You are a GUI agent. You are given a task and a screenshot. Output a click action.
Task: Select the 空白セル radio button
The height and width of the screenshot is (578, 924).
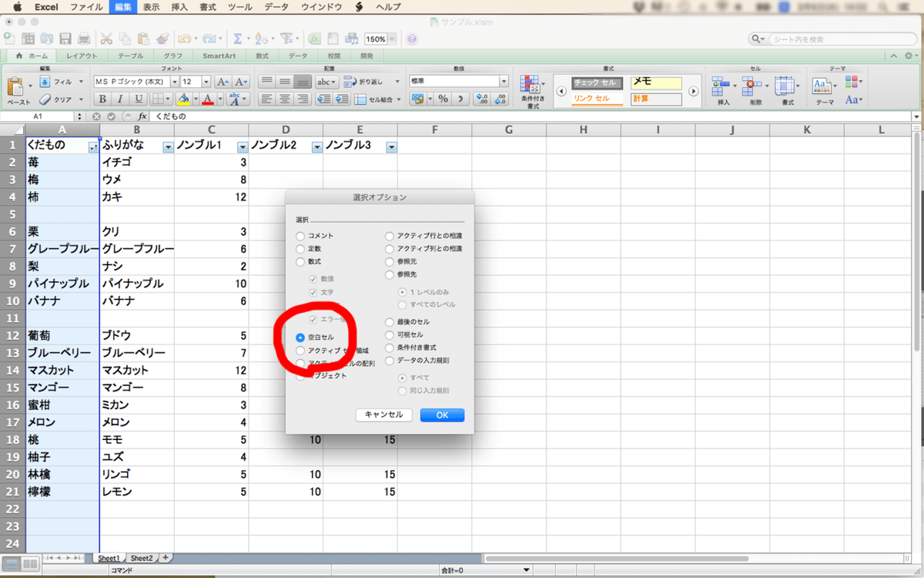(x=300, y=337)
